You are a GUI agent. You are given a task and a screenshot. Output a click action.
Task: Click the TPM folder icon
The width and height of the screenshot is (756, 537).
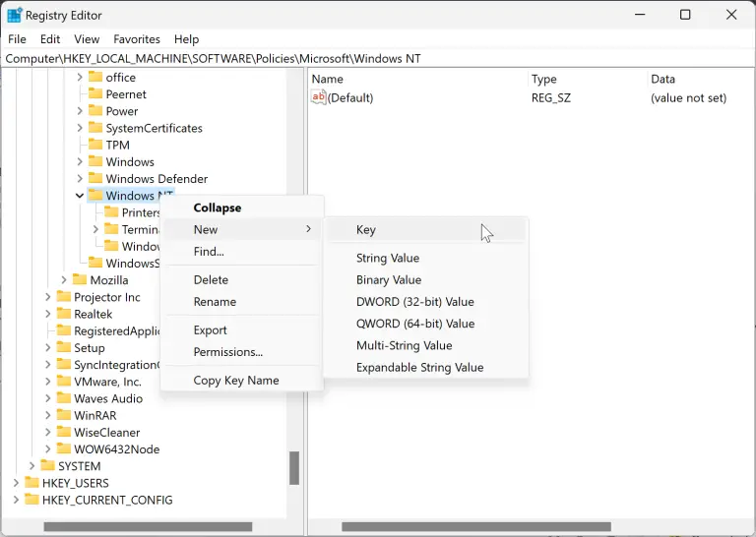[x=95, y=145]
